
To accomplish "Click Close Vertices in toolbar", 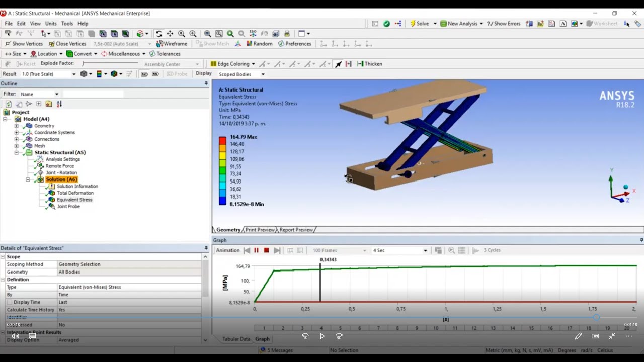I will [x=66, y=44].
